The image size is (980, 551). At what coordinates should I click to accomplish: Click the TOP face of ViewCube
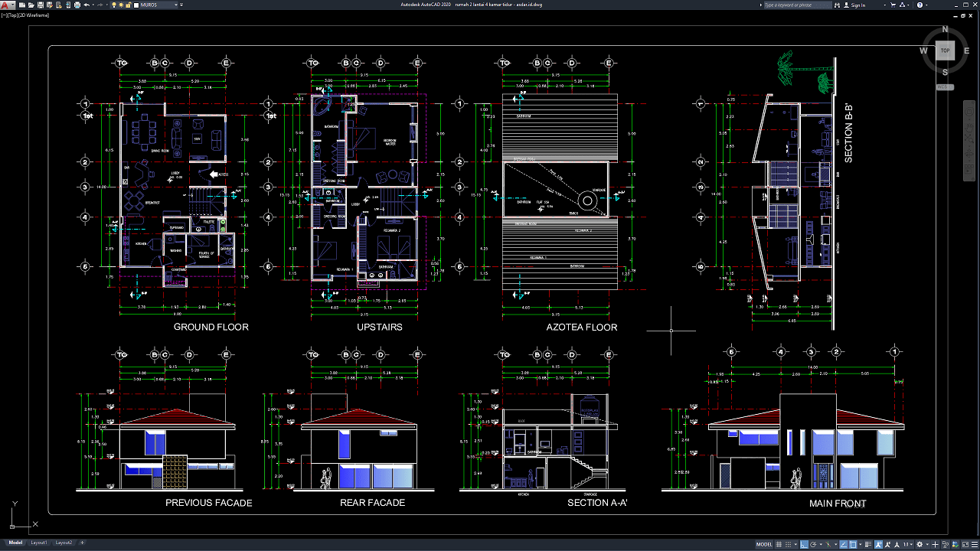click(x=946, y=51)
